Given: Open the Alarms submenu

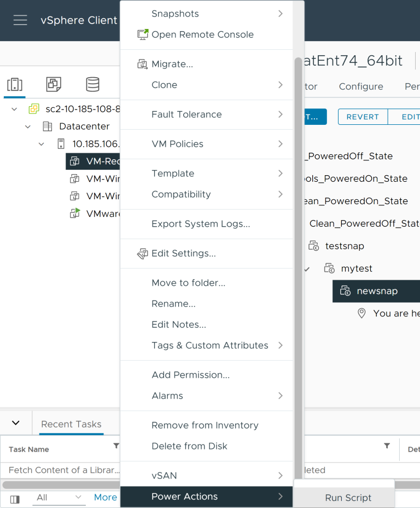Looking at the screenshot, I should point(206,396).
